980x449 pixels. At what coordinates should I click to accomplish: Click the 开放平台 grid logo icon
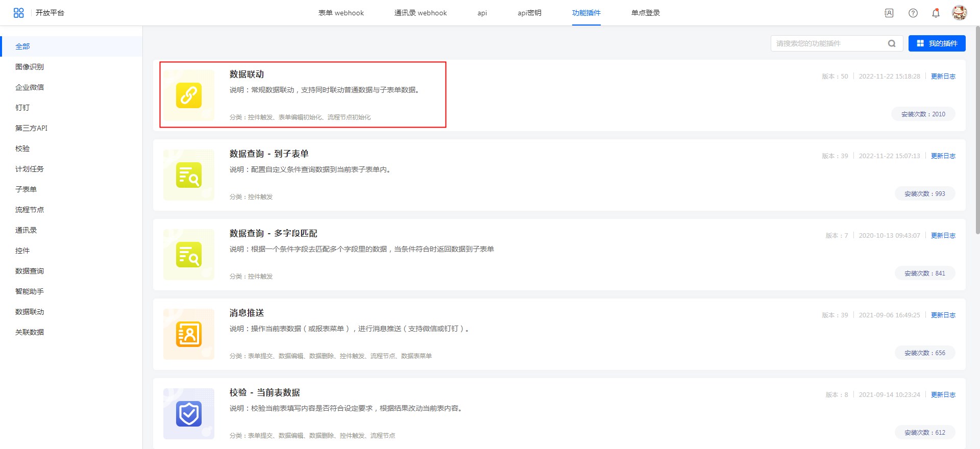tap(19, 13)
